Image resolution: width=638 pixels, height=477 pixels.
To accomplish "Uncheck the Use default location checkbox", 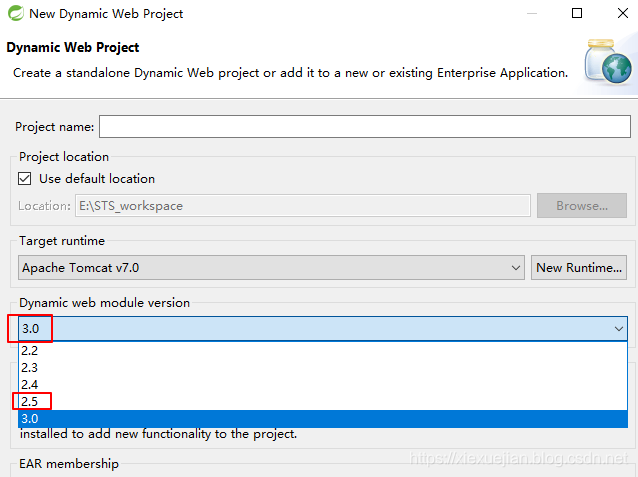I will (26, 179).
